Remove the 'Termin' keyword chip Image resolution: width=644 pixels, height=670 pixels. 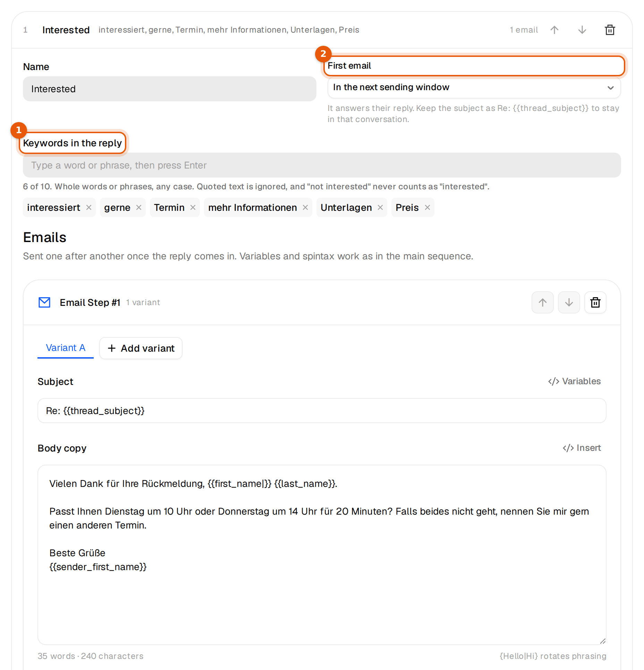(x=193, y=207)
